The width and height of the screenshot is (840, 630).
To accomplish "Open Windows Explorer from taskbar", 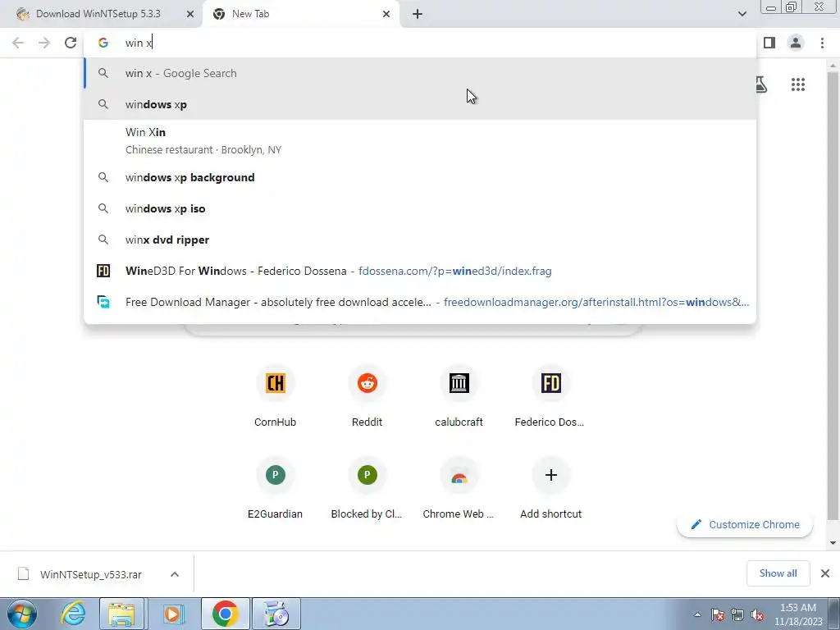I will (x=121, y=614).
